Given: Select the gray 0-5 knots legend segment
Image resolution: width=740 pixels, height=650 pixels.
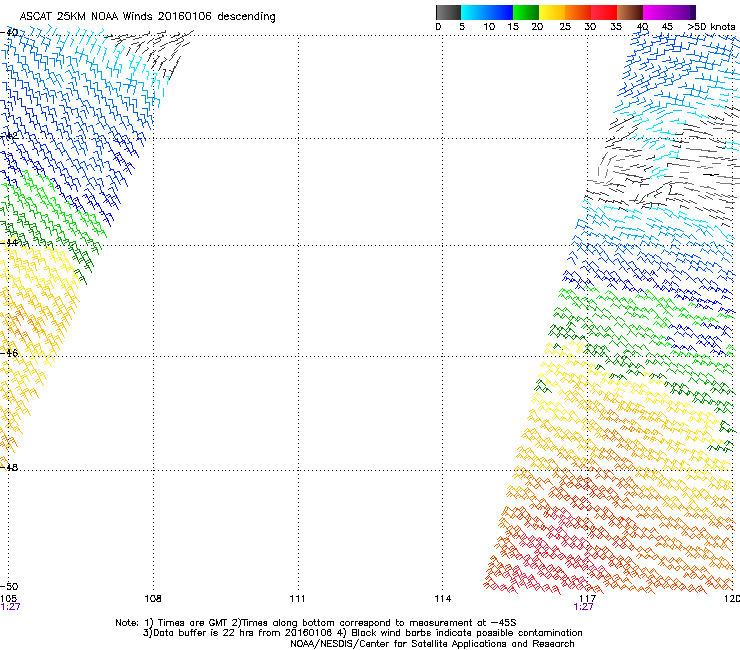Looking at the screenshot, I should click(448, 12).
